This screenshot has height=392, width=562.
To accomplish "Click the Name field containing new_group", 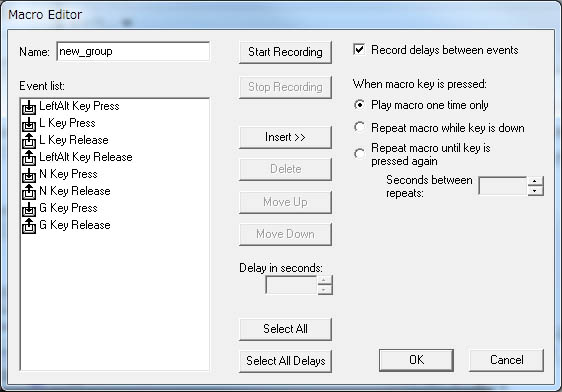I will coord(133,52).
